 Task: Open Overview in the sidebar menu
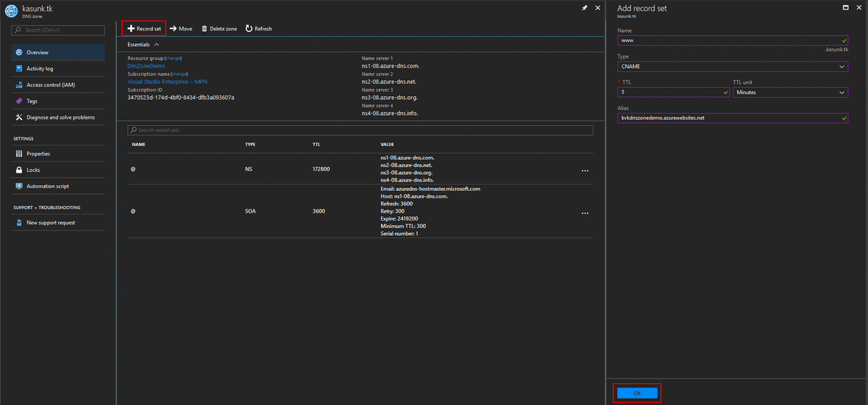[x=58, y=53]
